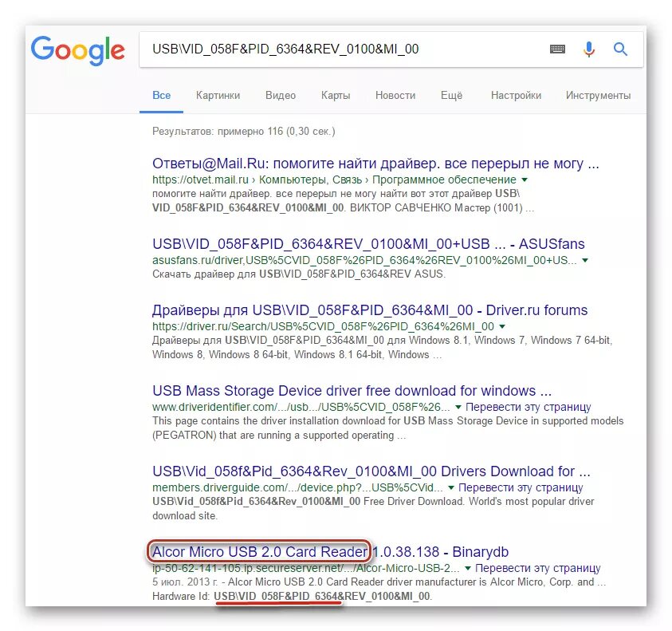Translate the Binarydb secureserver.net page
The height and width of the screenshot is (631, 672).
click(538, 568)
